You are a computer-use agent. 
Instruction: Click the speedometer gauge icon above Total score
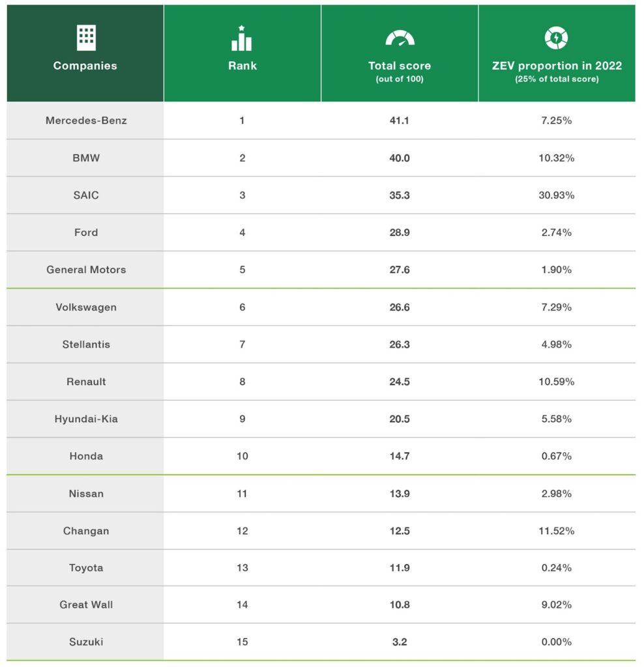point(400,38)
